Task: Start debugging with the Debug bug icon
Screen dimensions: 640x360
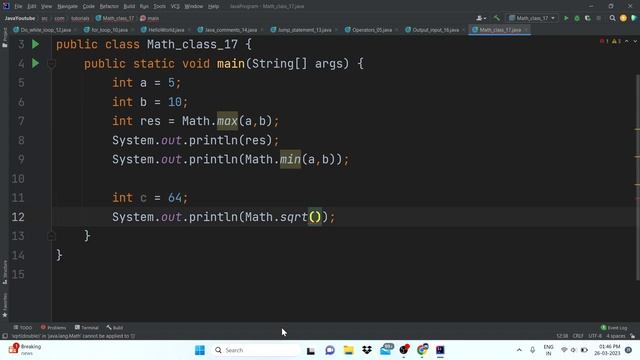Action: [x=577, y=18]
